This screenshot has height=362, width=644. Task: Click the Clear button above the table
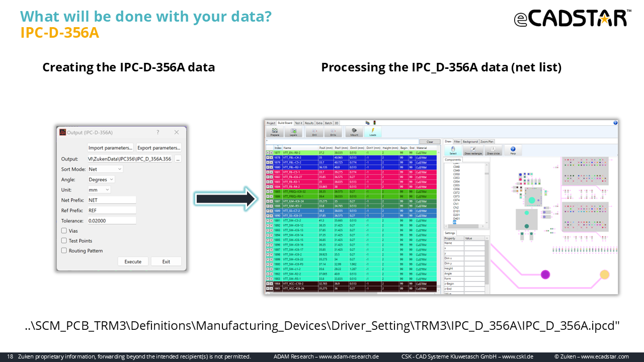click(x=430, y=142)
